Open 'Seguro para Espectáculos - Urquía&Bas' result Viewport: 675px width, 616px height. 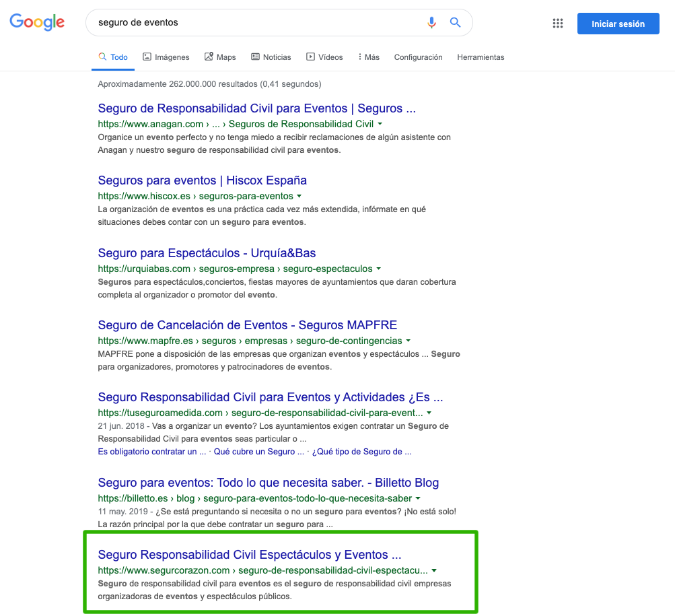207,253
